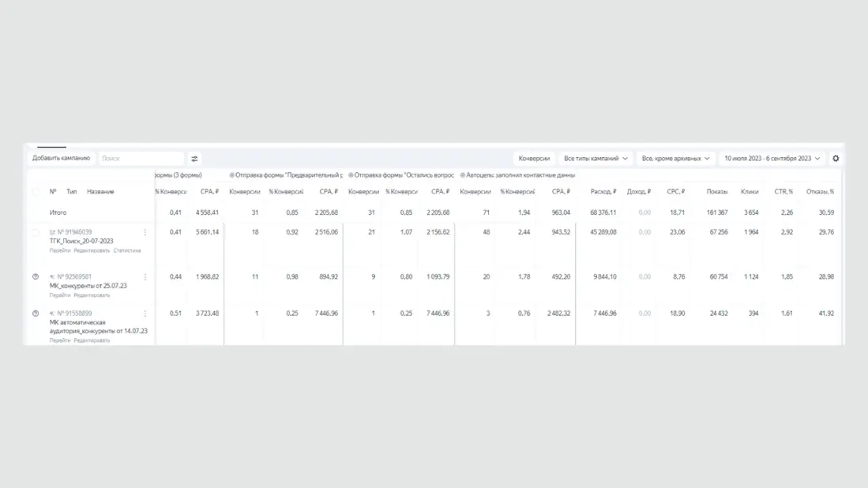The image size is (868, 488).
Task: Follow Перейти link under МК_конкуренты от 25.07.23
Action: tap(60, 295)
